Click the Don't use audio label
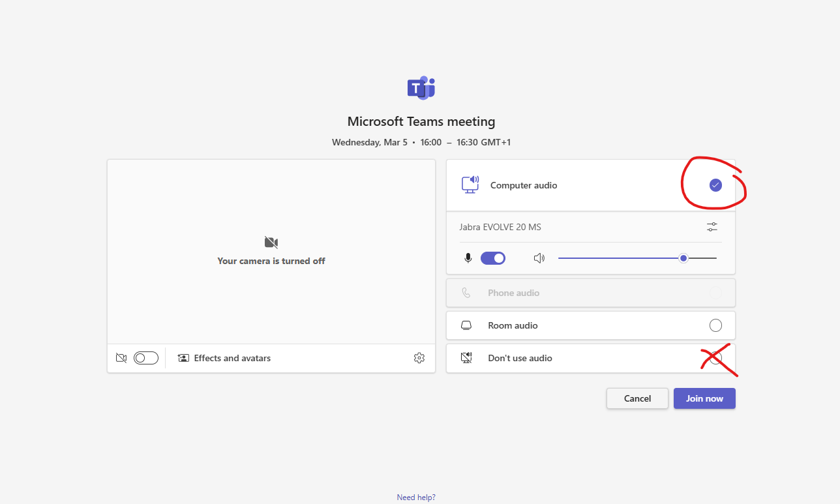The height and width of the screenshot is (504, 840). click(x=520, y=358)
